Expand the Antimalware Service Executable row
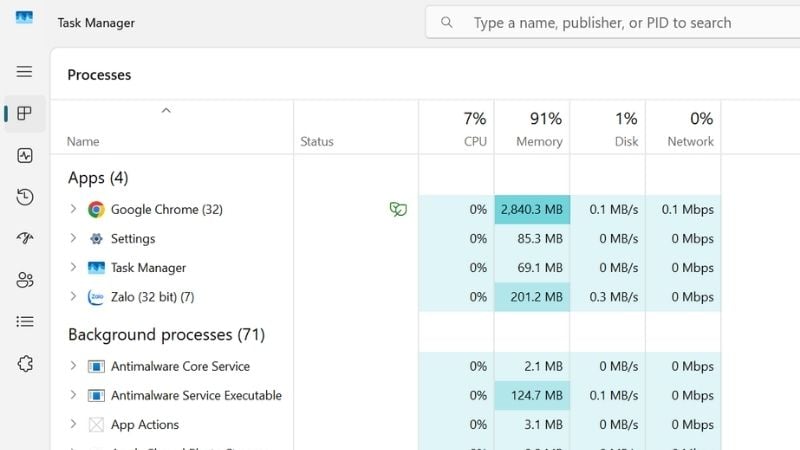Viewport: 800px width, 450px height. tap(73, 394)
